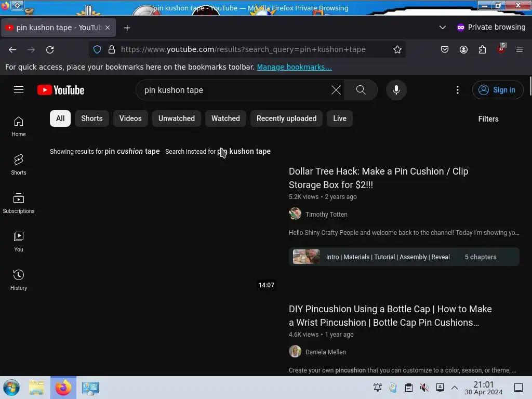Click the show desktop button

tap(518, 388)
